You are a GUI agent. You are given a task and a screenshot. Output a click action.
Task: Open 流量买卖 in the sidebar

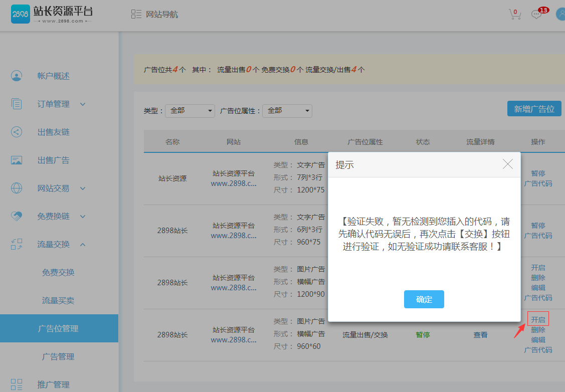tap(58, 301)
